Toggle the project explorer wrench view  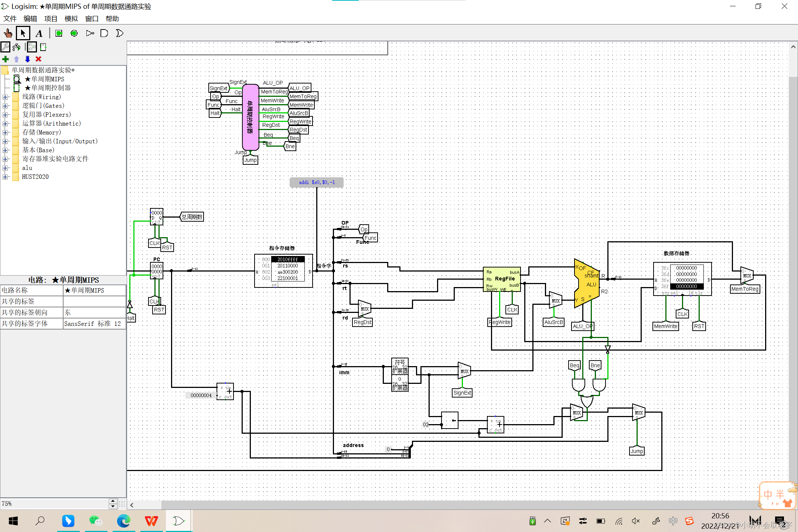coord(6,47)
